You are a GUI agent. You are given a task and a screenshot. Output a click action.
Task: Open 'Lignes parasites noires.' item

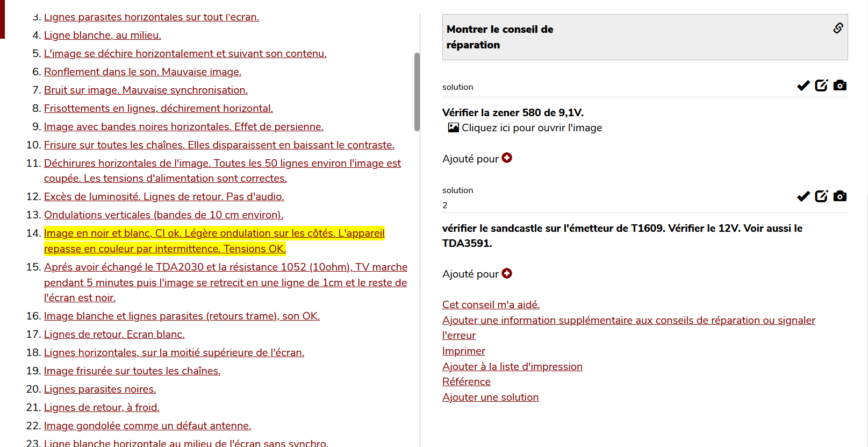[x=99, y=389]
